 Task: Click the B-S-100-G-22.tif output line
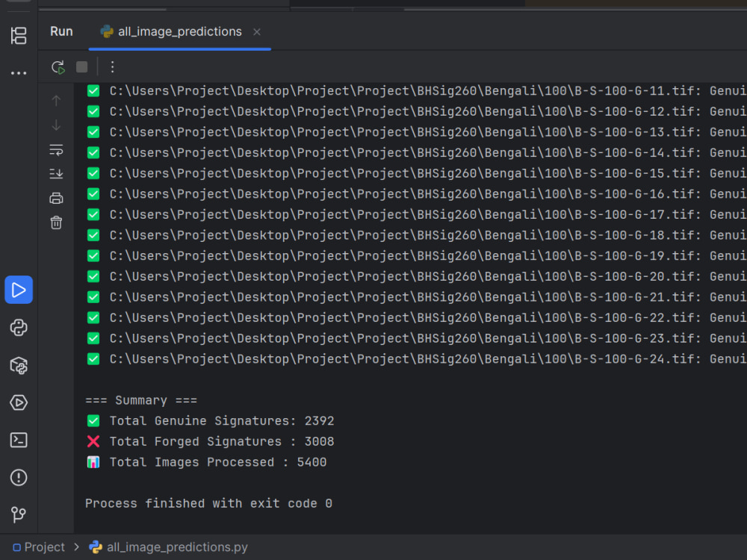click(x=416, y=317)
